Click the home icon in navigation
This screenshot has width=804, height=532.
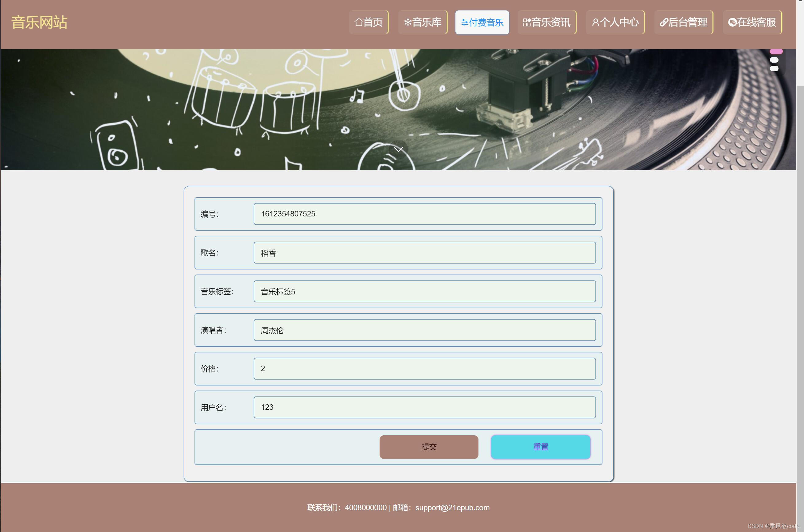(x=359, y=22)
